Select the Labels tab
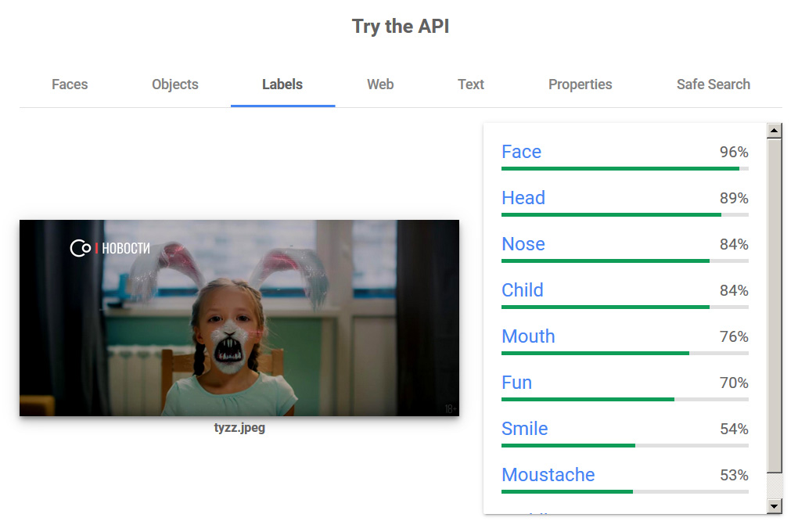The height and width of the screenshot is (532, 798). (x=282, y=84)
